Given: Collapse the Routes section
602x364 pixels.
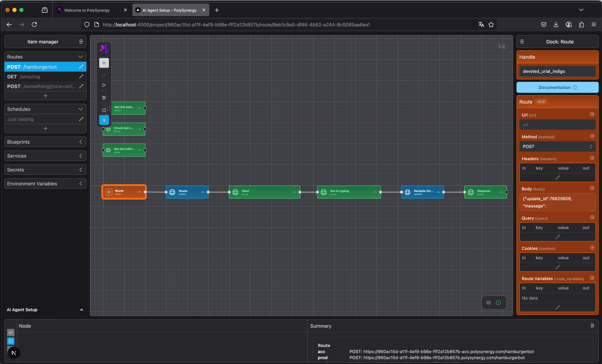Looking at the screenshot, I should coord(80,57).
